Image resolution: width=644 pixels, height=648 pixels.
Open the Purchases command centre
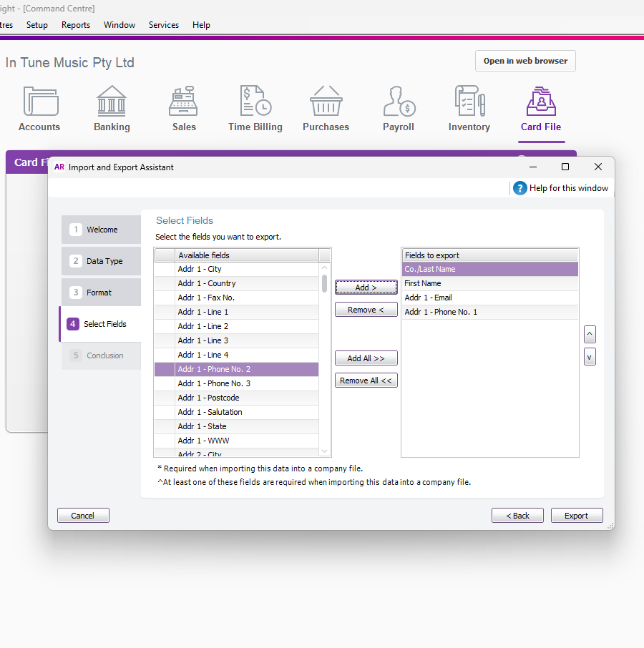(x=326, y=107)
